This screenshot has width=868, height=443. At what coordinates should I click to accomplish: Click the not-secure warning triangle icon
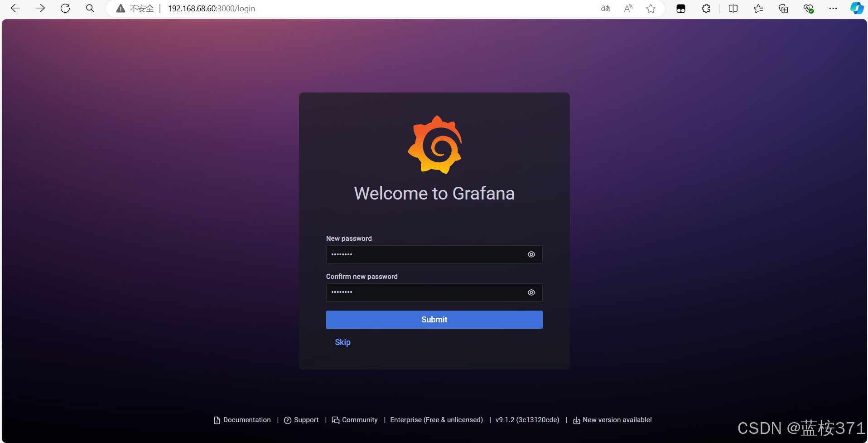pyautogui.click(x=121, y=9)
